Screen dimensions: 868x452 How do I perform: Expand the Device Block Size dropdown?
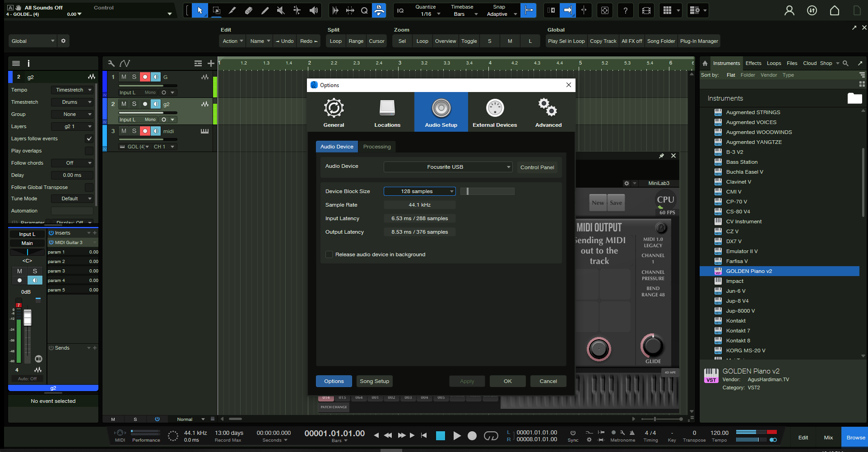coord(419,191)
